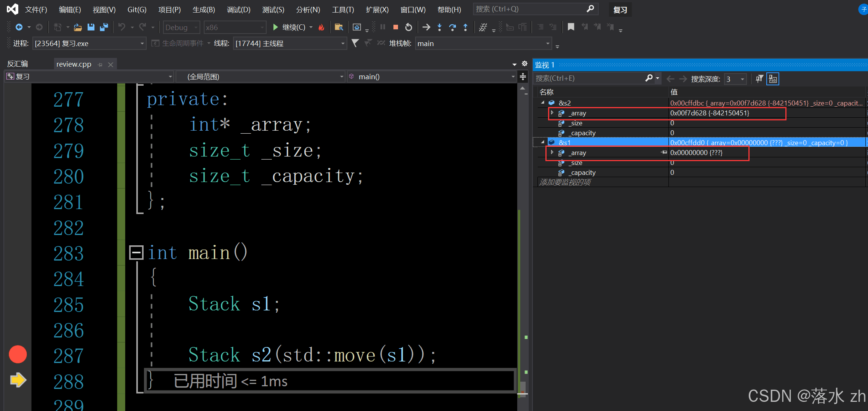Screen dimensions: 868x411
Task: Click the 复习 solution name button
Action: (x=620, y=10)
